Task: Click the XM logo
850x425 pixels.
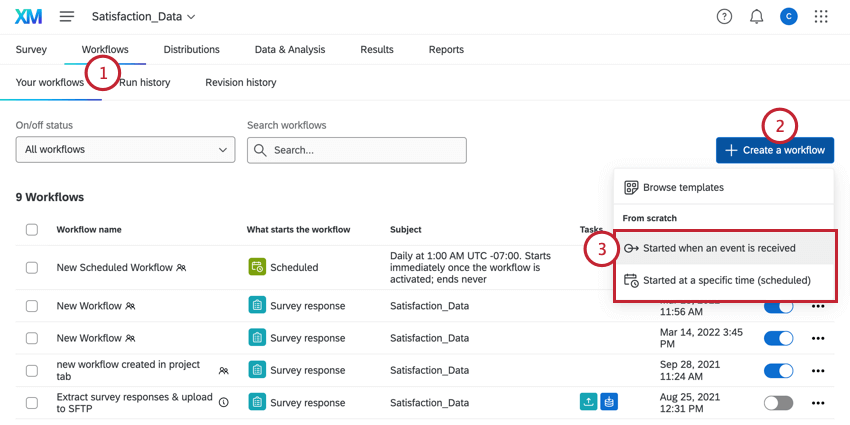Action: click(28, 17)
